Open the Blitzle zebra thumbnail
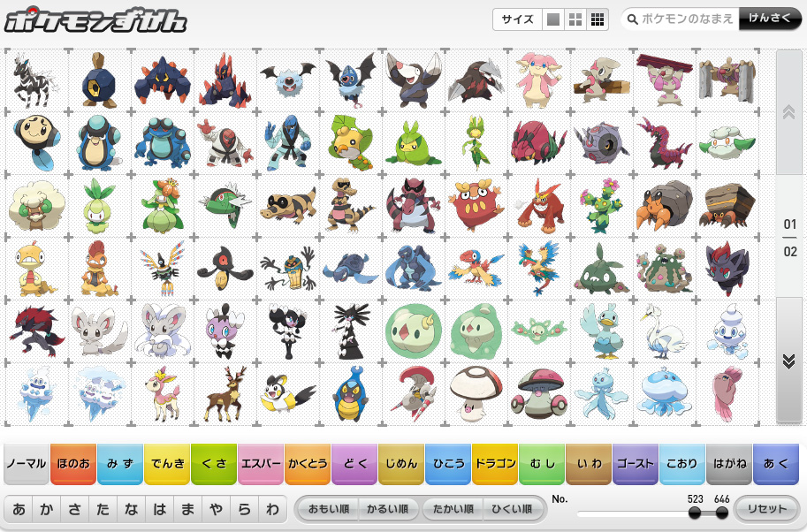The height and width of the screenshot is (532, 807). pos(36,80)
